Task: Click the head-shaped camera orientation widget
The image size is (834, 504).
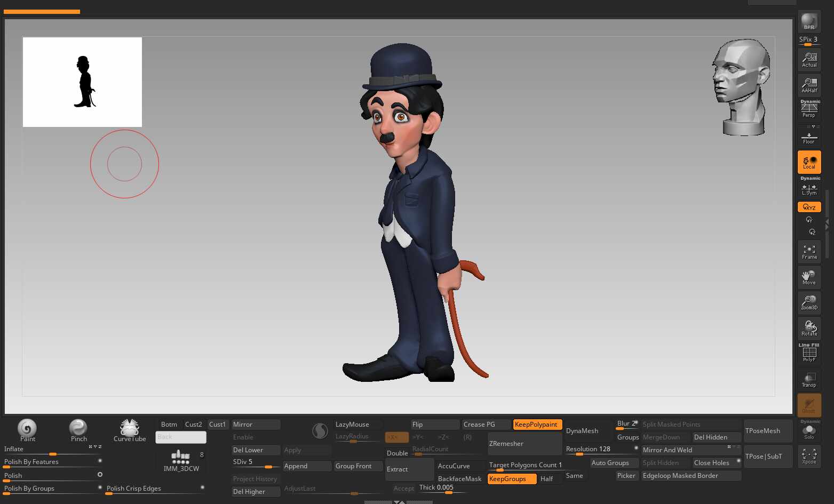Action: 742,87
